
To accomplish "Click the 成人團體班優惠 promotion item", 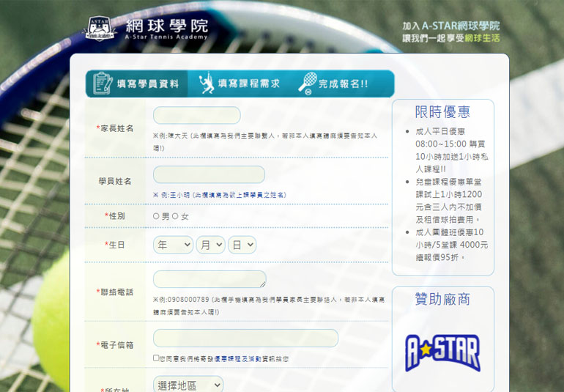I will (451, 245).
